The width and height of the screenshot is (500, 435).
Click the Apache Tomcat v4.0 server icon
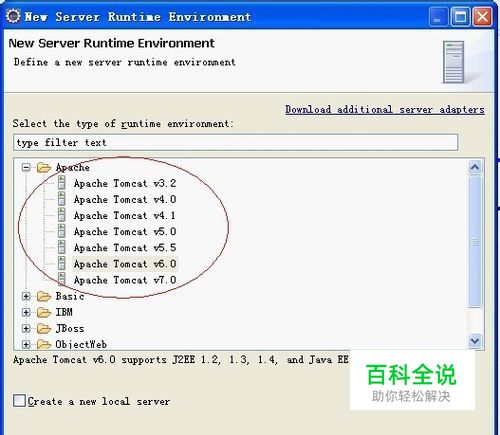click(62, 199)
